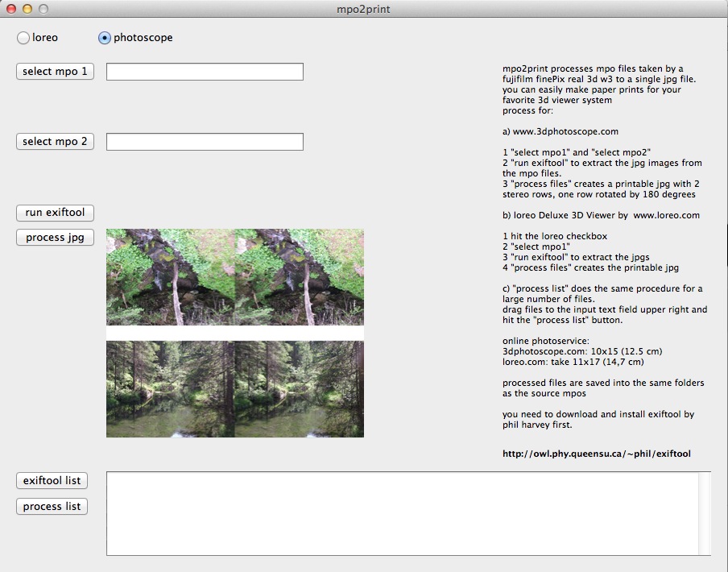Run exiftool to extract jpgs

click(55, 213)
